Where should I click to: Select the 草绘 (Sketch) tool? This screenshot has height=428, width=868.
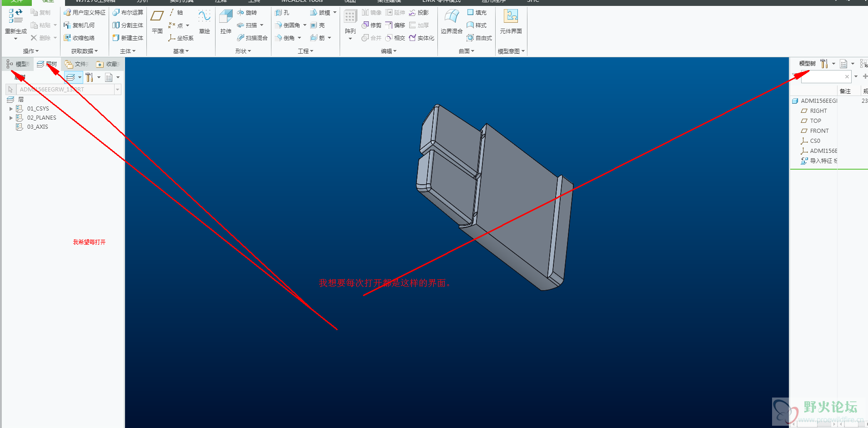pyautogui.click(x=204, y=17)
